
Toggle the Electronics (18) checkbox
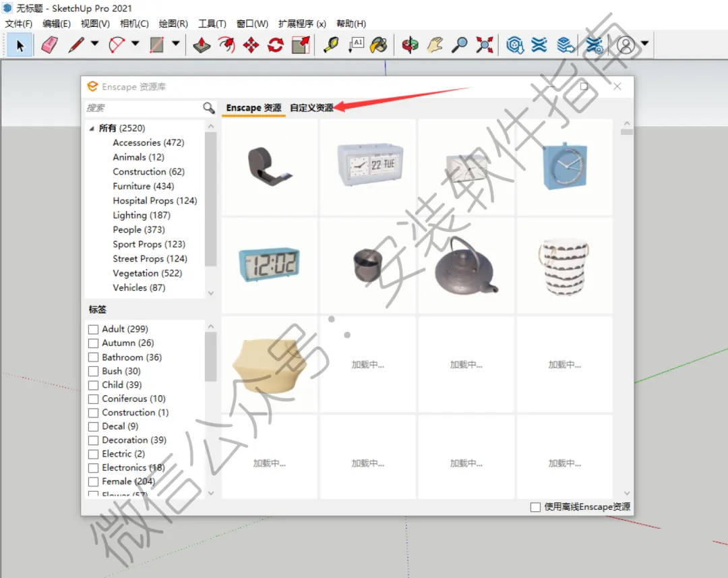pos(93,468)
